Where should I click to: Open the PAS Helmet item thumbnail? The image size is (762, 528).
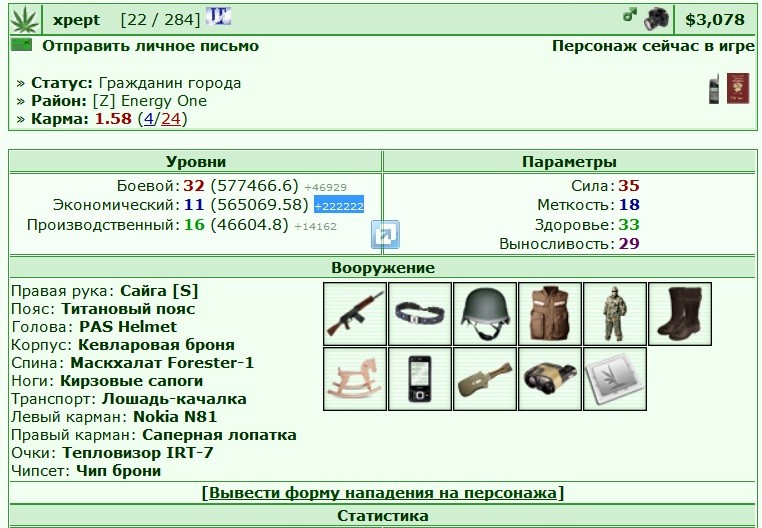tap(485, 314)
